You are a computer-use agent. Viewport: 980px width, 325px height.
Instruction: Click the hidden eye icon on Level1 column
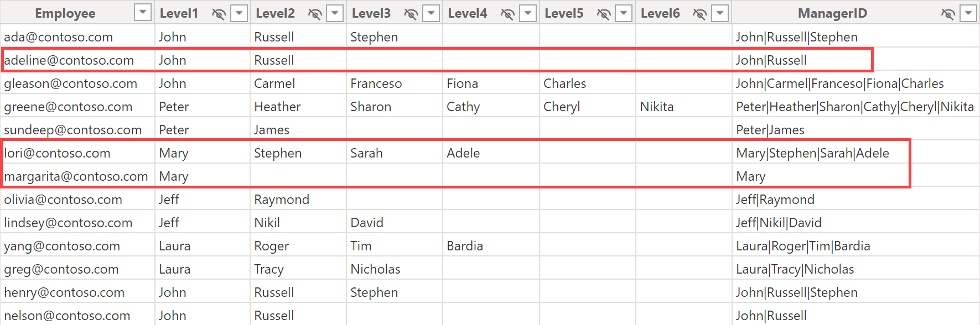[219, 14]
